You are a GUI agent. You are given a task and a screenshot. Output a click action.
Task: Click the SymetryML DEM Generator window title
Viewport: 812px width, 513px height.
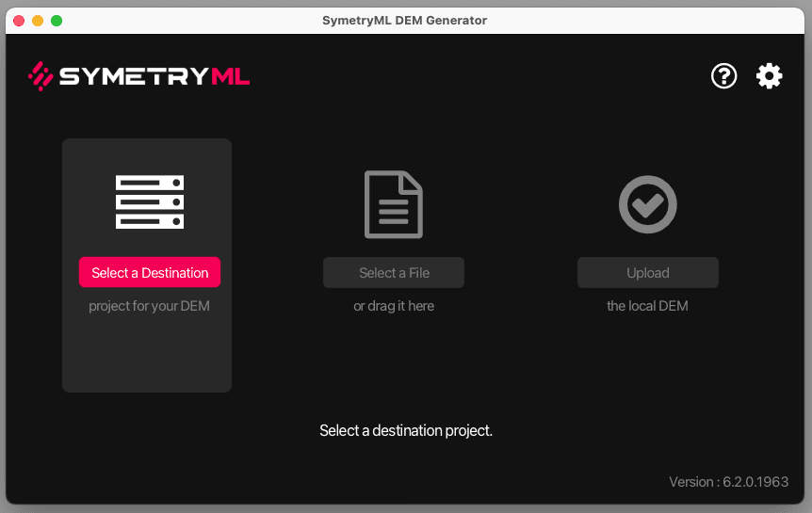click(404, 20)
